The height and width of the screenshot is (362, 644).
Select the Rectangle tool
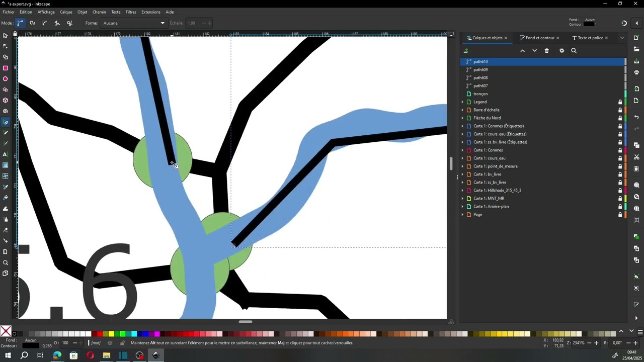[5, 68]
